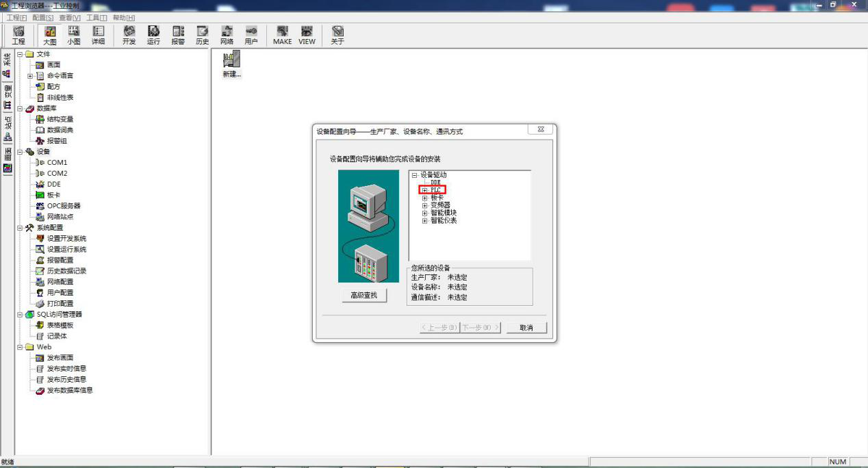Switch to 大图 large icon view

click(x=50, y=35)
